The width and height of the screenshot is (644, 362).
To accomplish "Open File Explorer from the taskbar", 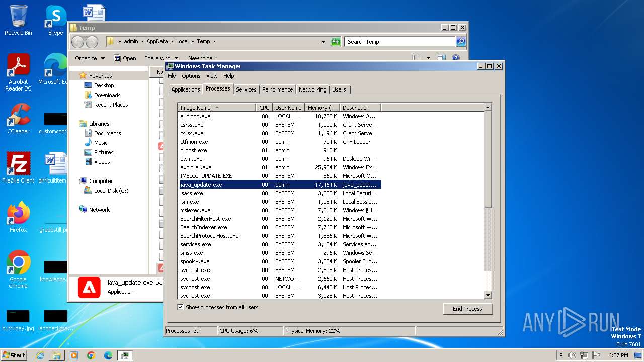I will (57, 355).
